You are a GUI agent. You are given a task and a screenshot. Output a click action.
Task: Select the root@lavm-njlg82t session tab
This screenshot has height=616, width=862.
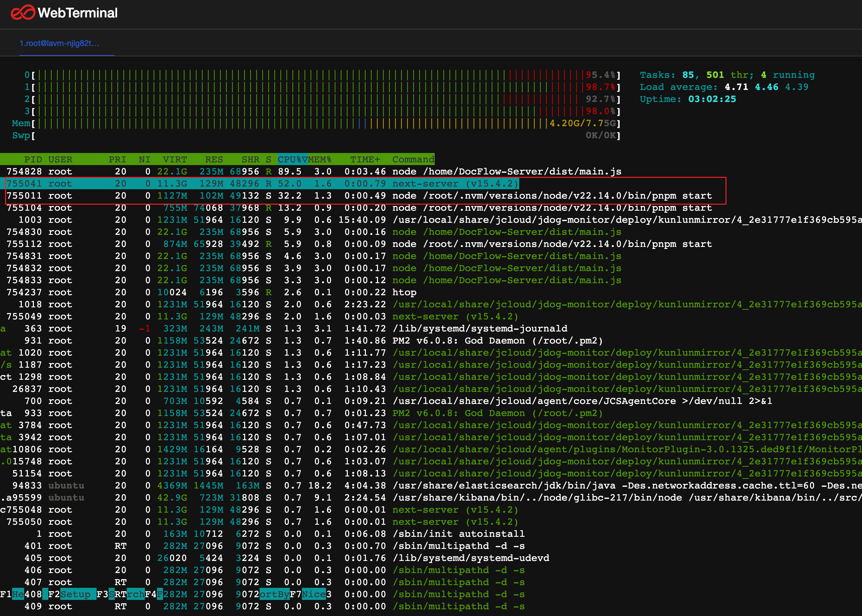pyautogui.click(x=59, y=44)
